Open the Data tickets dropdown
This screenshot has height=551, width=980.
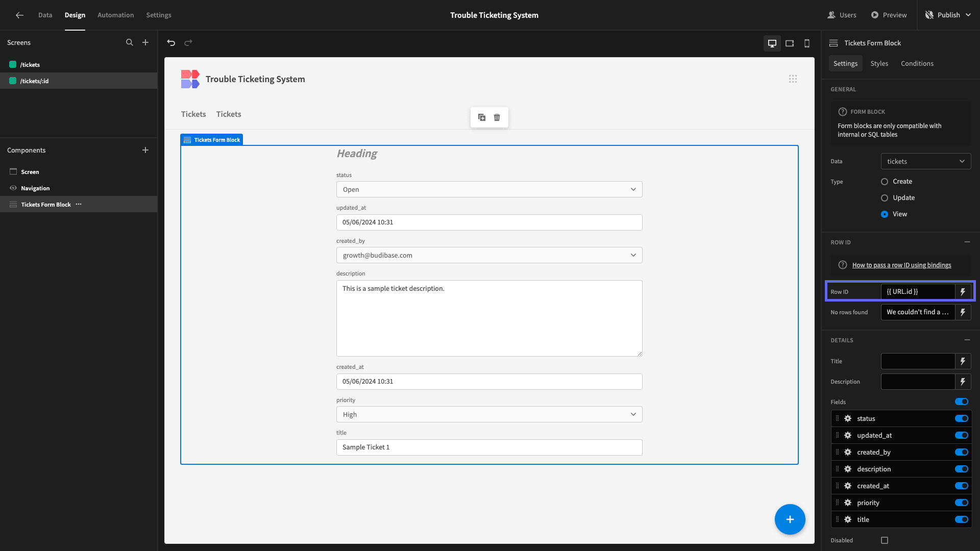[926, 161]
